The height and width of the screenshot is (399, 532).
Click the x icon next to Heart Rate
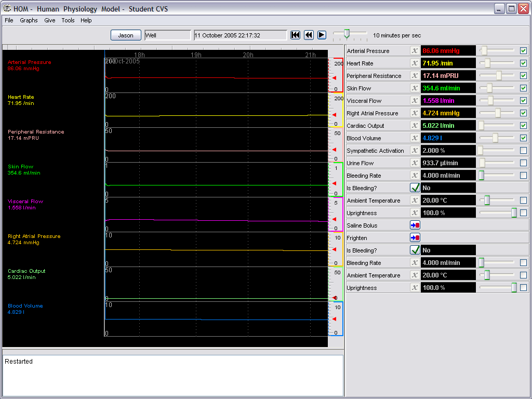pos(415,63)
